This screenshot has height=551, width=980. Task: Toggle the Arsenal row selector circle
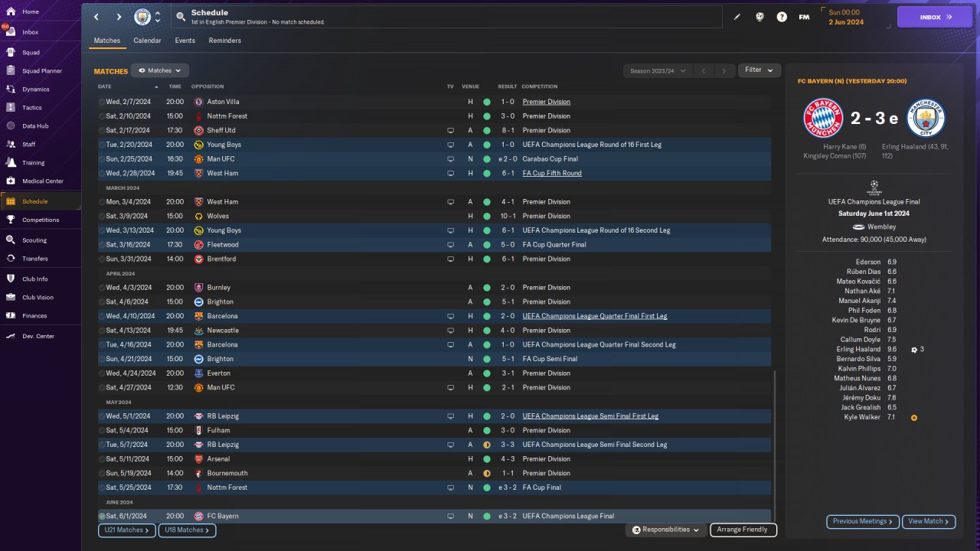(102, 459)
